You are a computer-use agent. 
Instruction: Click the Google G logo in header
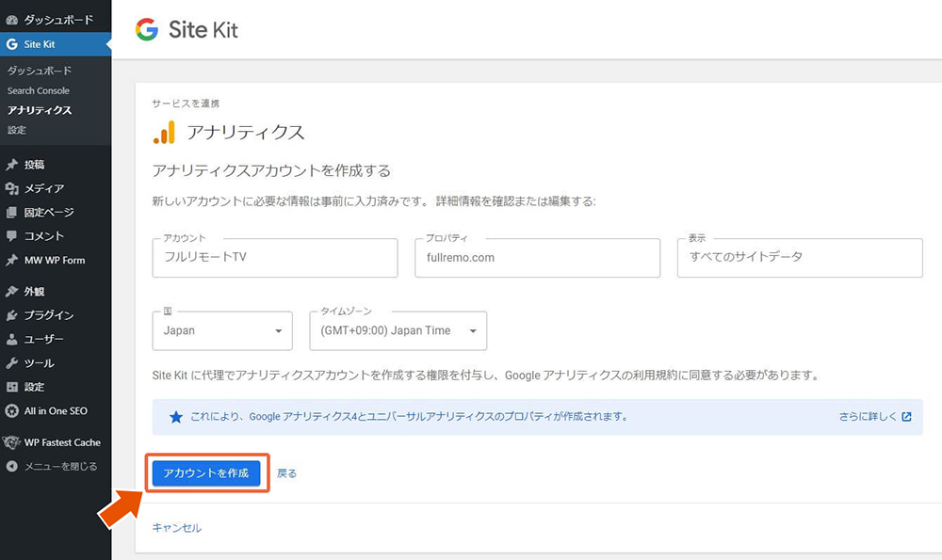(x=147, y=29)
